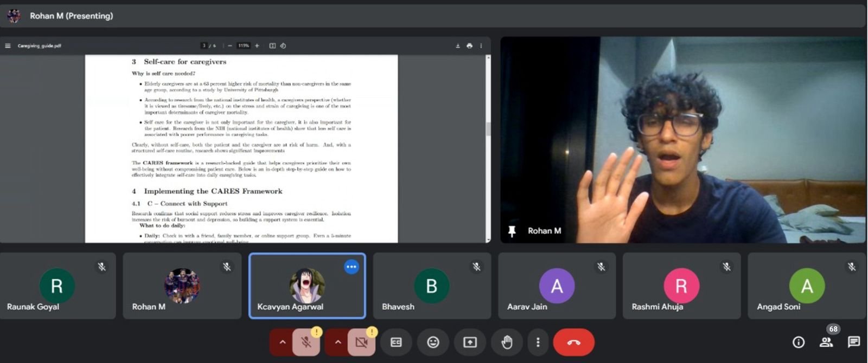This screenshot has width=868, height=363.
Task: Open the meeting chat panel
Action: [x=853, y=342]
